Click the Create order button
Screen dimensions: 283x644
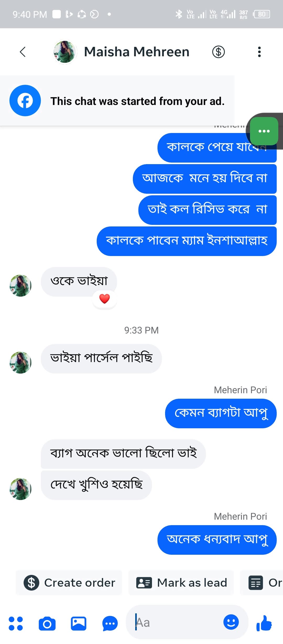[x=69, y=583]
